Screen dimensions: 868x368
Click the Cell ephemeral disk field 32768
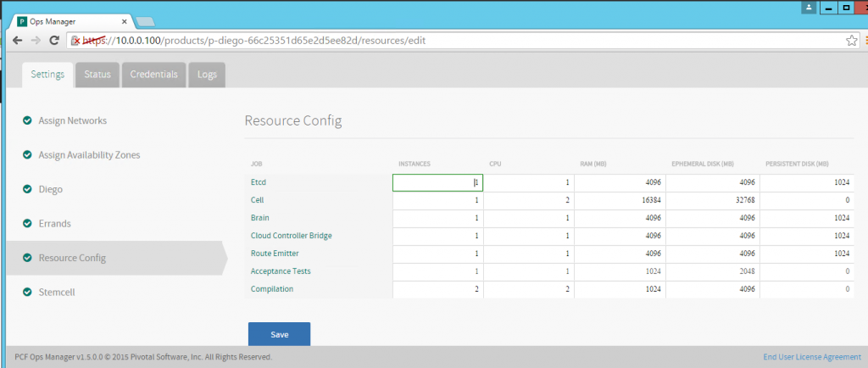pos(713,200)
